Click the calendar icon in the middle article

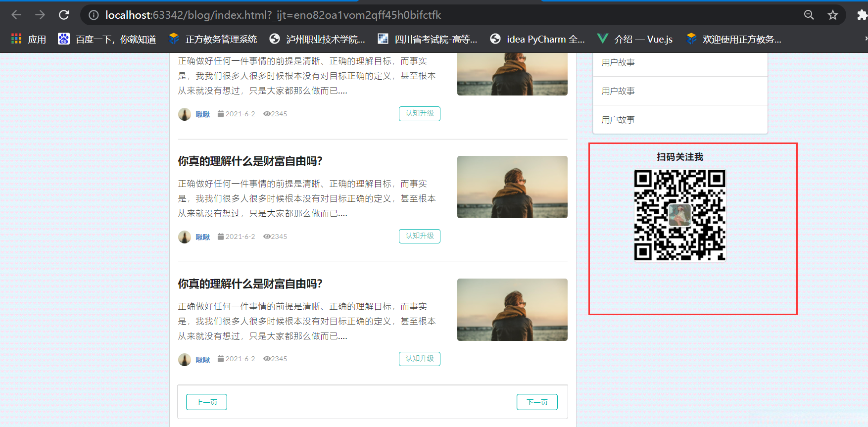point(221,237)
